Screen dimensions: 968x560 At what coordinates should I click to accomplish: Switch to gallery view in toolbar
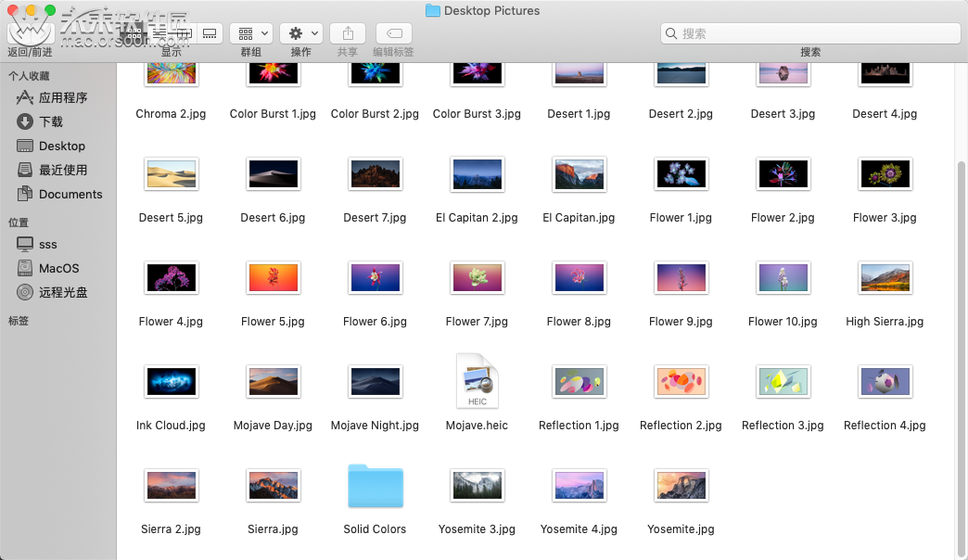point(210,33)
